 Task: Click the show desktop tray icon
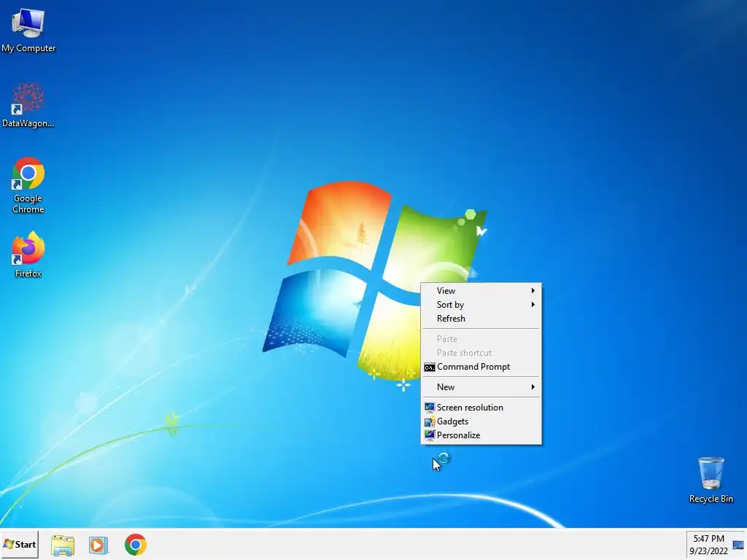click(738, 545)
